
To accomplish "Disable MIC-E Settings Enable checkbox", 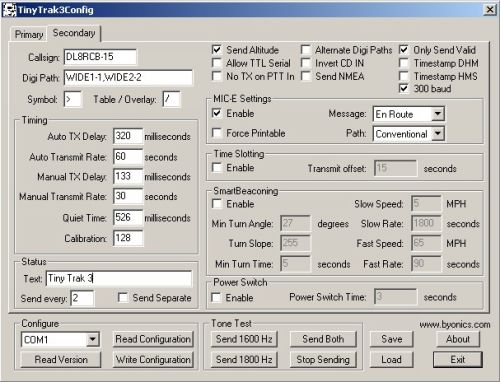I will [217, 113].
